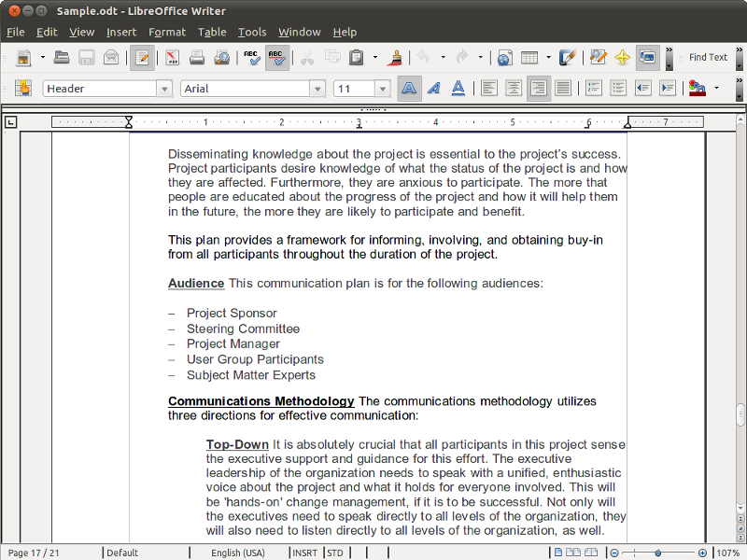Enable bold text formatting

pyautogui.click(x=409, y=88)
